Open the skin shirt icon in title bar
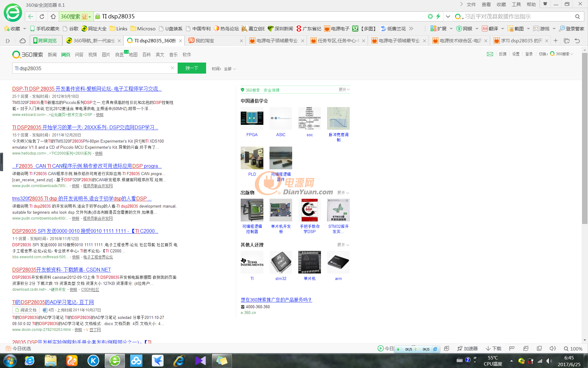The width and height of the screenshot is (588, 368). click(545, 4)
